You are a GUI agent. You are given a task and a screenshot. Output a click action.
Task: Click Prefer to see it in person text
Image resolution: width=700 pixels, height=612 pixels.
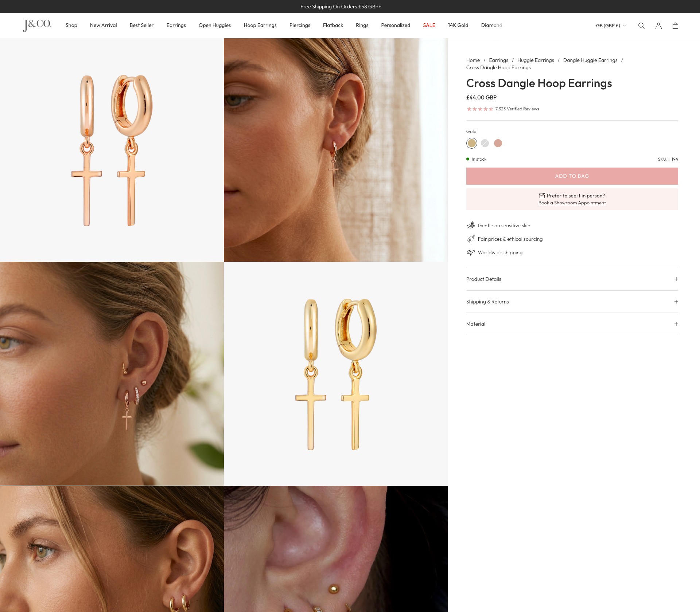576,196
